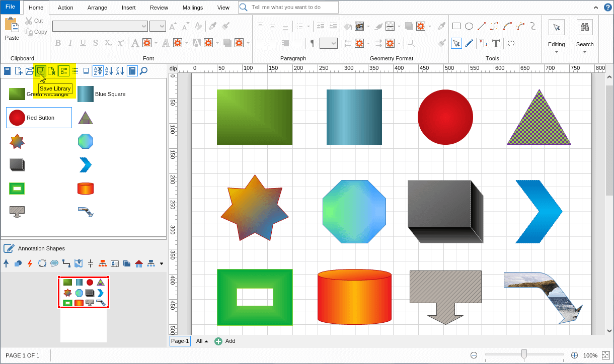The height and width of the screenshot is (364, 614).
Task: Expand the Editing dropdown
Action: (557, 52)
